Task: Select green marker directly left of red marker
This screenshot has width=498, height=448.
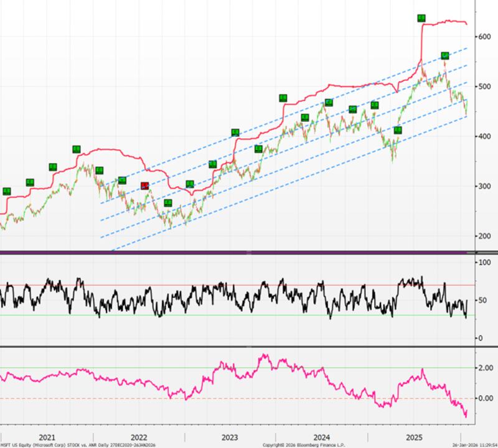Action: [x=122, y=180]
